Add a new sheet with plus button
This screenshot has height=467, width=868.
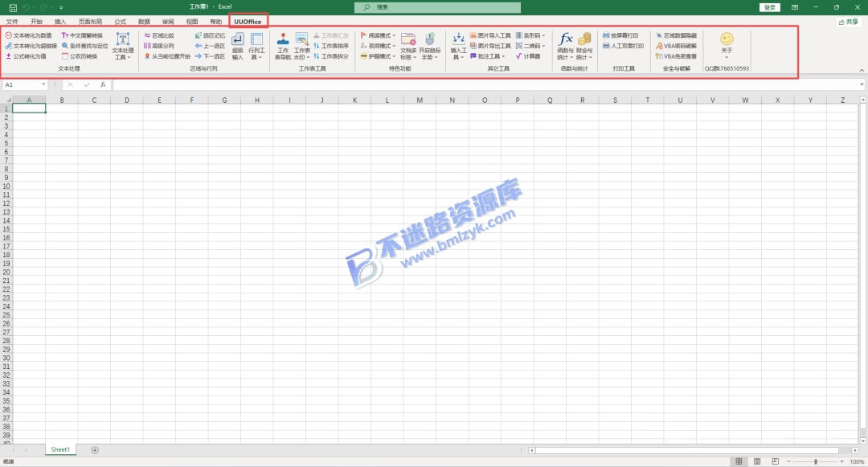(x=95, y=450)
